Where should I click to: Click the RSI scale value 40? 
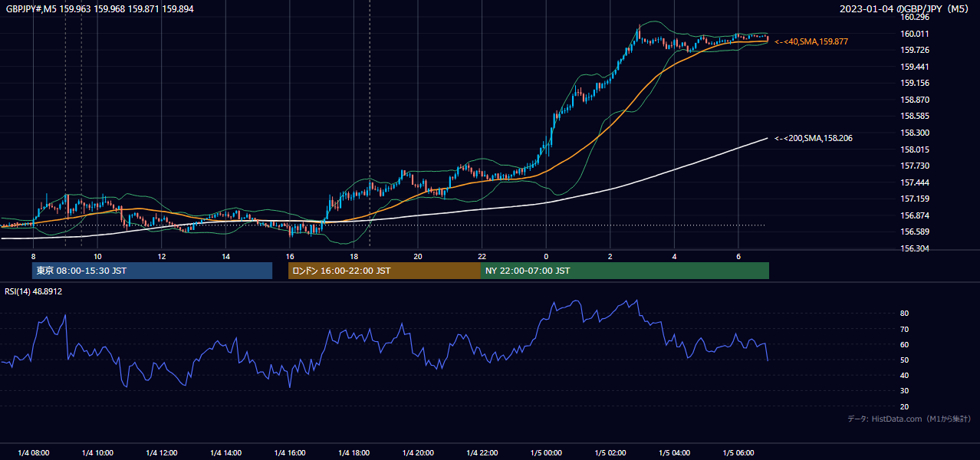905,375
